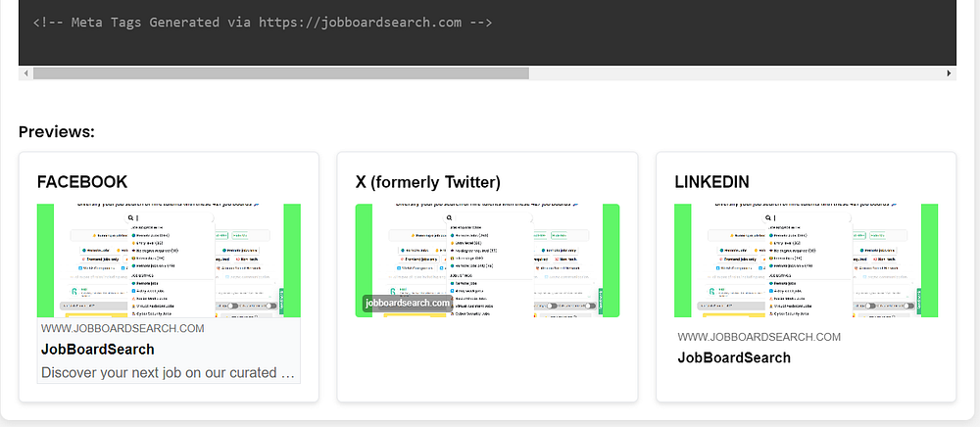Click the JobBoardSearch title in LinkedIn preview
This screenshot has width=980, height=427.
[734, 357]
